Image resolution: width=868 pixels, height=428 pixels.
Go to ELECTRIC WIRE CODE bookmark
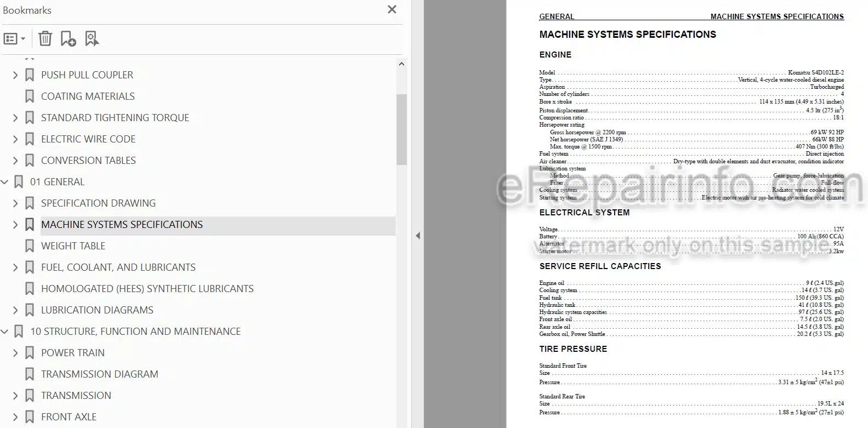[88, 139]
